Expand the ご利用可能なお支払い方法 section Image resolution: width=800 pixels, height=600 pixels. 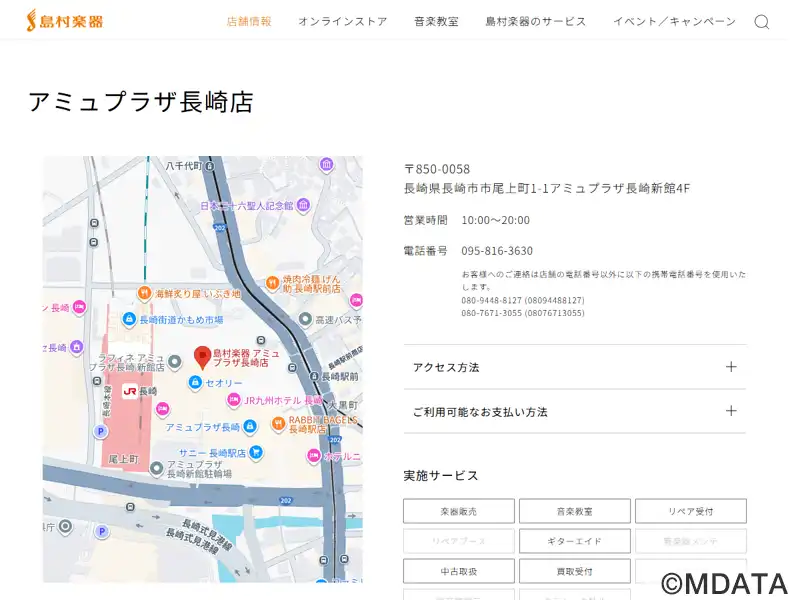click(574, 411)
